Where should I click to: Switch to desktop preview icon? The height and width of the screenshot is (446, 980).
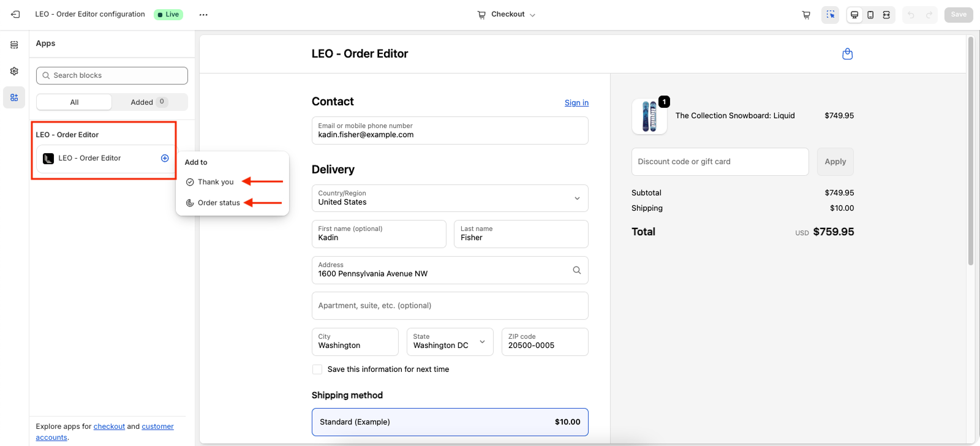coord(854,15)
